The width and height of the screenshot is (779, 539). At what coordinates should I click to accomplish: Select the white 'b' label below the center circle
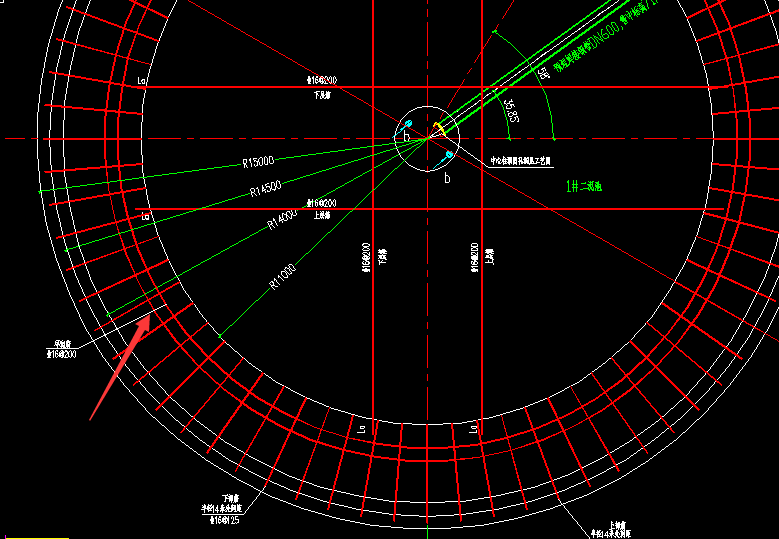click(447, 178)
